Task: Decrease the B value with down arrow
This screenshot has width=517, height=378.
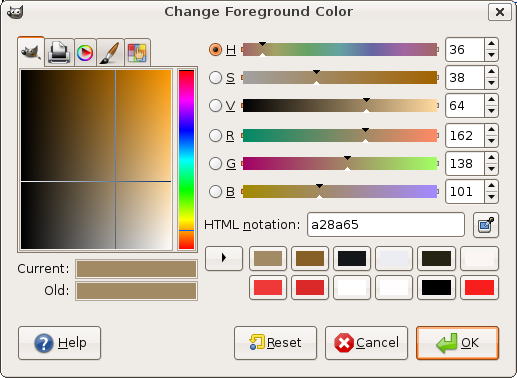Action: (x=491, y=197)
